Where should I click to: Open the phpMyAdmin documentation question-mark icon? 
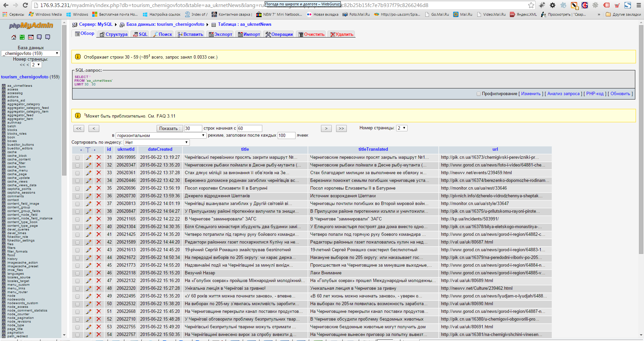point(39,37)
